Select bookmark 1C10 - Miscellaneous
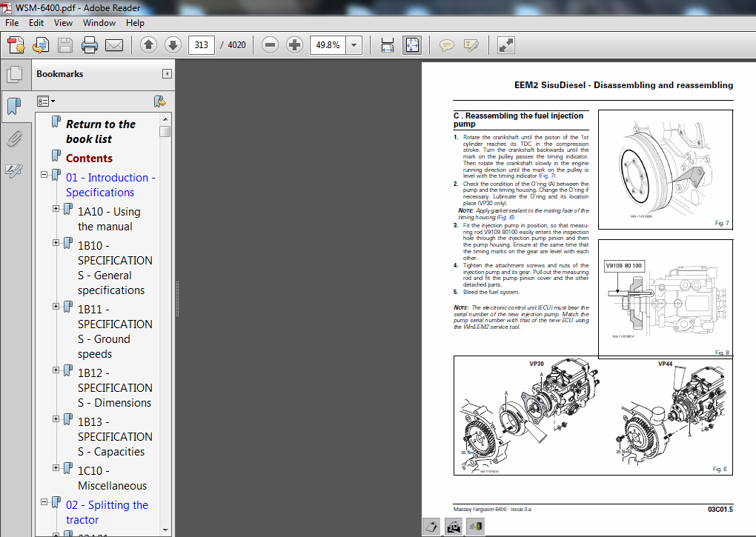 click(112, 478)
